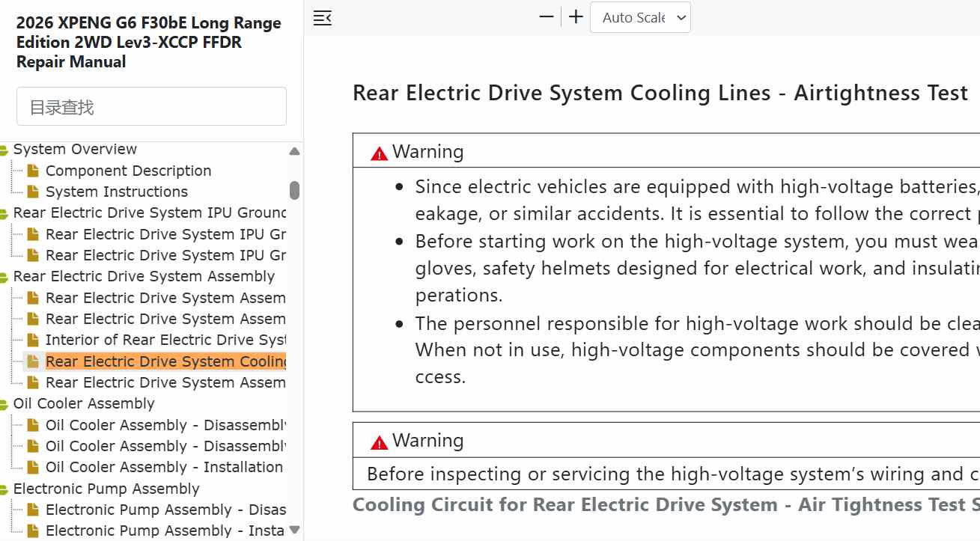Viewport: 980px width, 541px height.
Task: Zoom out with the minus icon
Action: (547, 17)
